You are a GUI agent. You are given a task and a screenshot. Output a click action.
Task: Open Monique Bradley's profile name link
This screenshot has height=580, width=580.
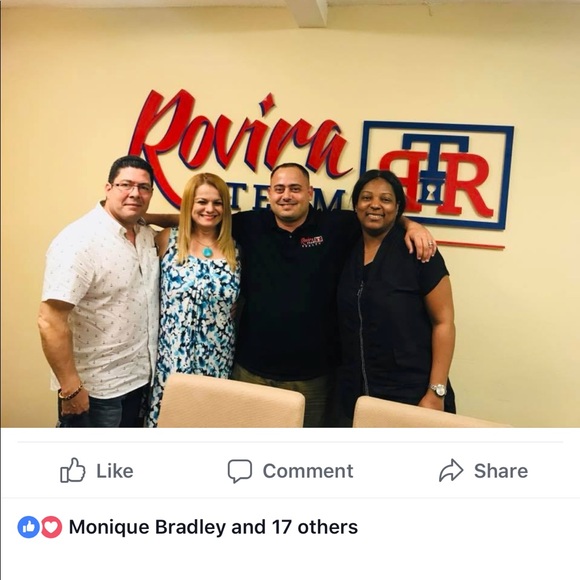click(x=147, y=527)
